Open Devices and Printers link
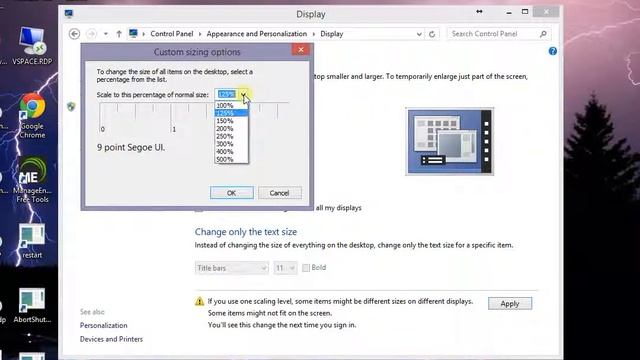Viewport: 640px width, 360px height. tap(111, 339)
